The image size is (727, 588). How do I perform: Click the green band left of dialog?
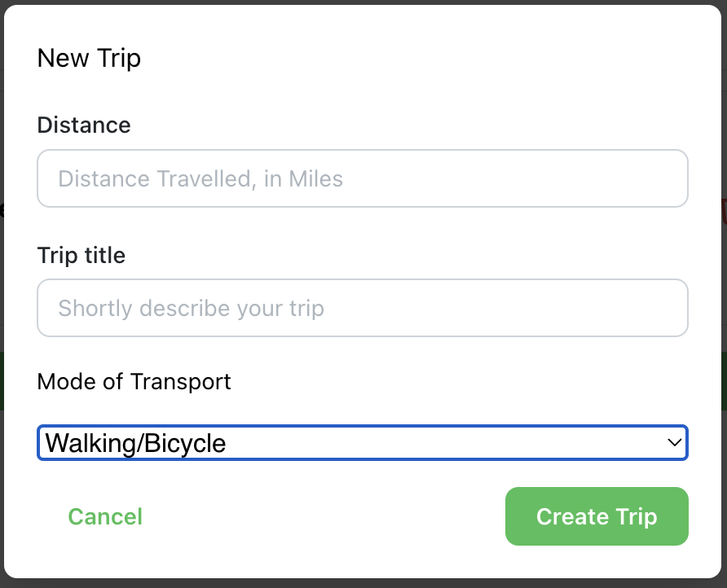point(2,380)
